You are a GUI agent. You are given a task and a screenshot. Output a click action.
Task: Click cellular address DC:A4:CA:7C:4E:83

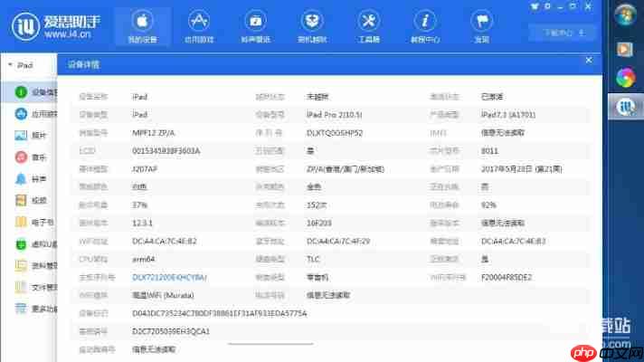click(x=513, y=242)
